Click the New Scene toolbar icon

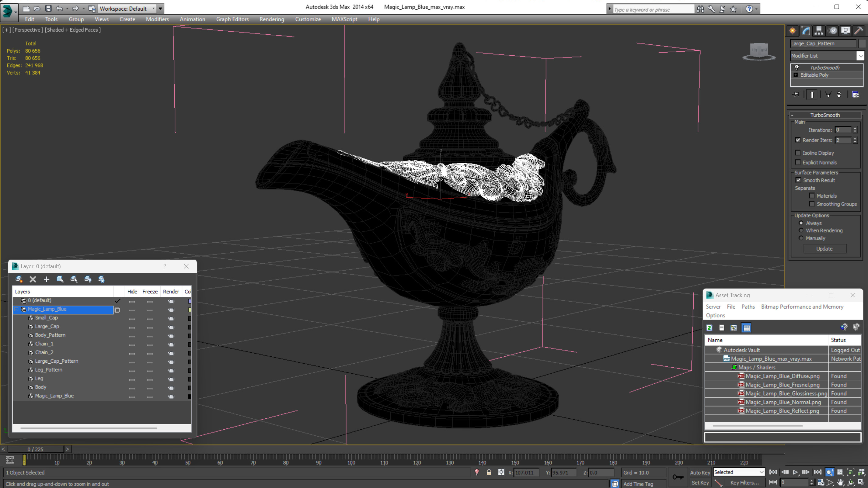pyautogui.click(x=26, y=9)
